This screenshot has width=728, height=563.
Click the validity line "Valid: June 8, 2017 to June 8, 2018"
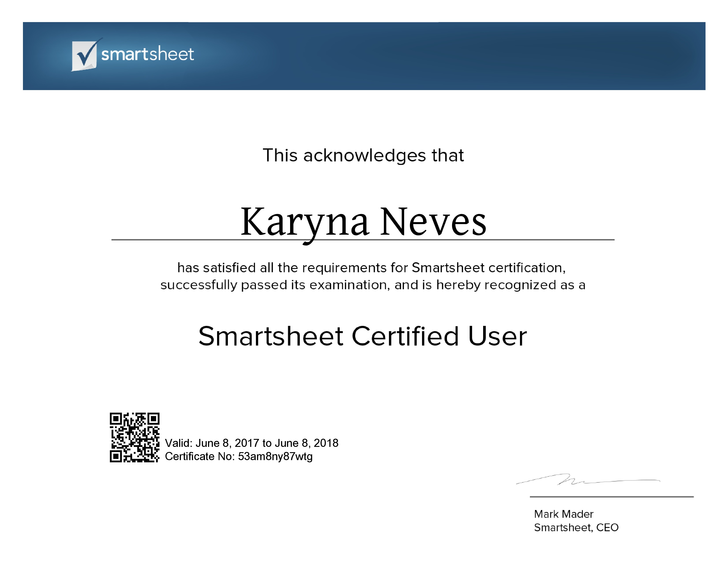click(x=252, y=443)
